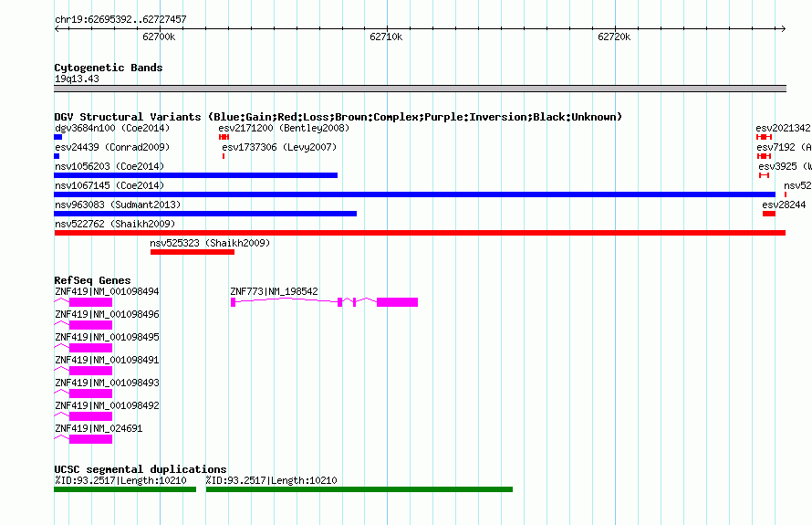
Task: Open the ZNF419|NM_001098492 transcript label
Action: [x=107, y=405]
